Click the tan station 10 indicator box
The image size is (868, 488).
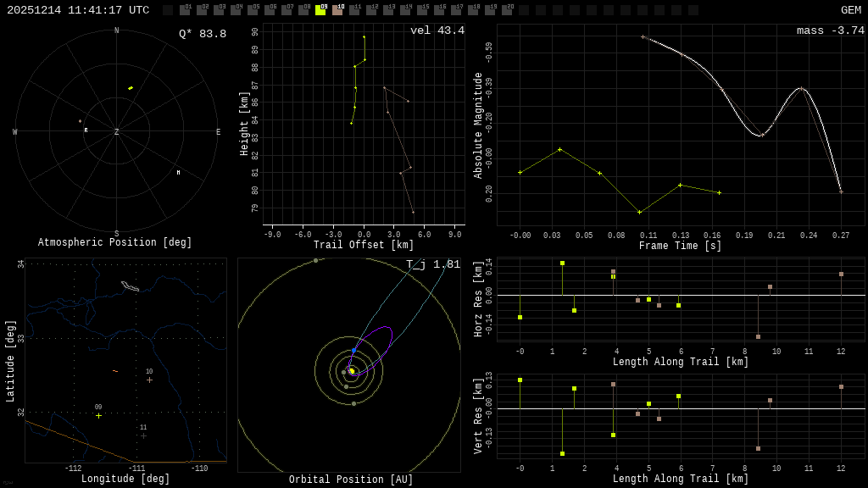coord(337,10)
